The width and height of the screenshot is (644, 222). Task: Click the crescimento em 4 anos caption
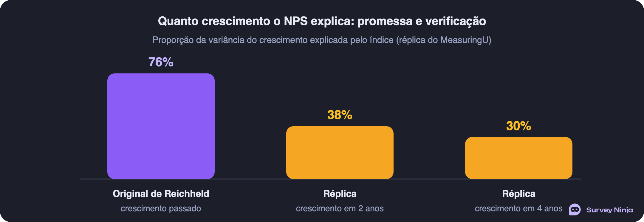click(x=519, y=208)
